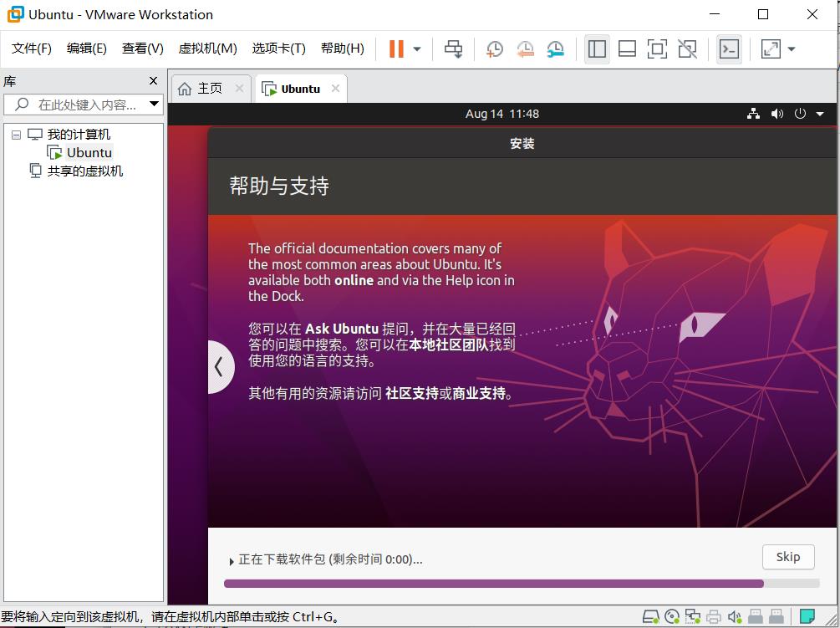
Task: Click the Skip button
Action: [x=788, y=557]
